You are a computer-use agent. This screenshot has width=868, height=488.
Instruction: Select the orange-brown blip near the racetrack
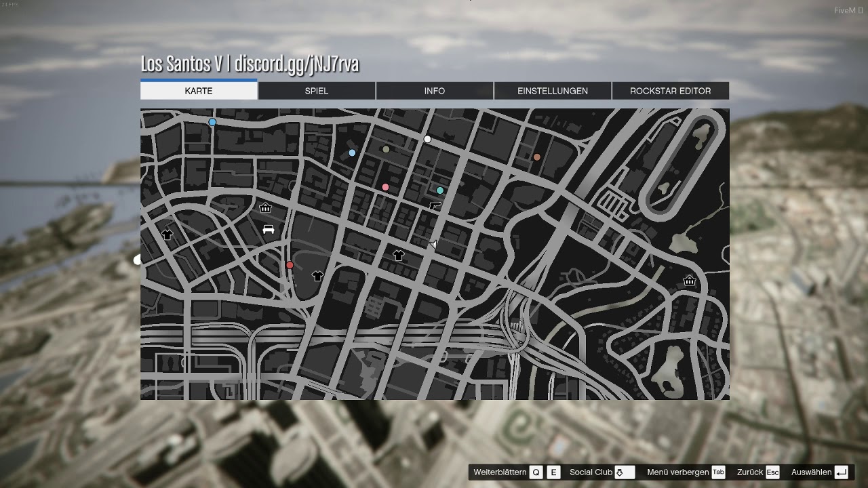[536, 157]
